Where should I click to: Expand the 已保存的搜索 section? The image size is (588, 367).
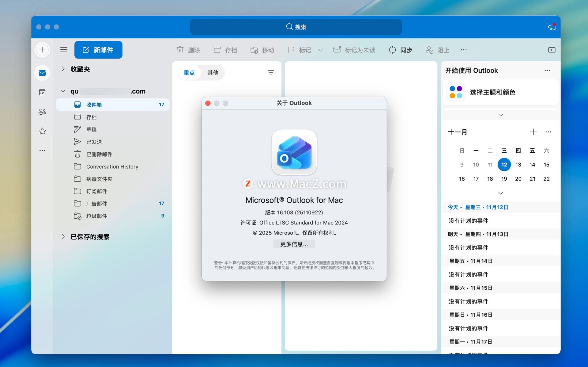pos(63,236)
